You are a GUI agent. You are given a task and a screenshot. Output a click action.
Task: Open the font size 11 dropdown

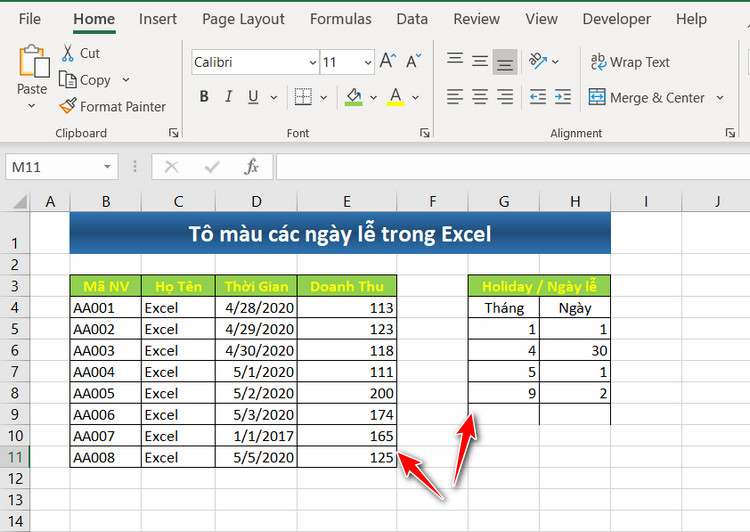pos(367,62)
